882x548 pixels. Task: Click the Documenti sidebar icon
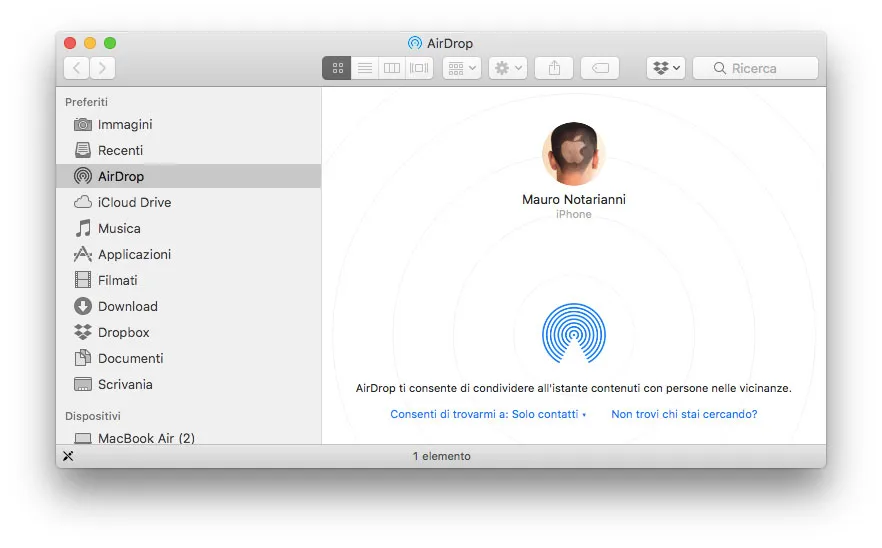83,358
